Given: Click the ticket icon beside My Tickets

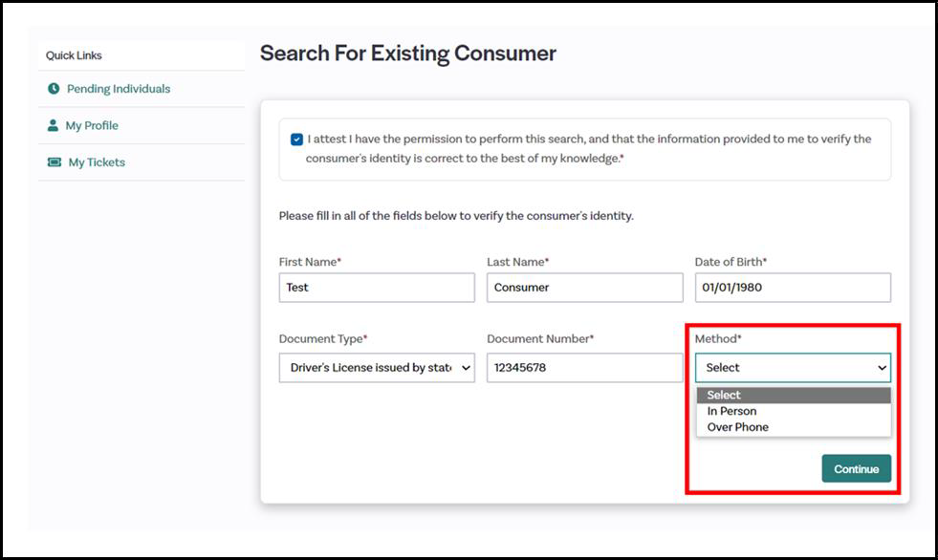Looking at the screenshot, I should 55,162.
